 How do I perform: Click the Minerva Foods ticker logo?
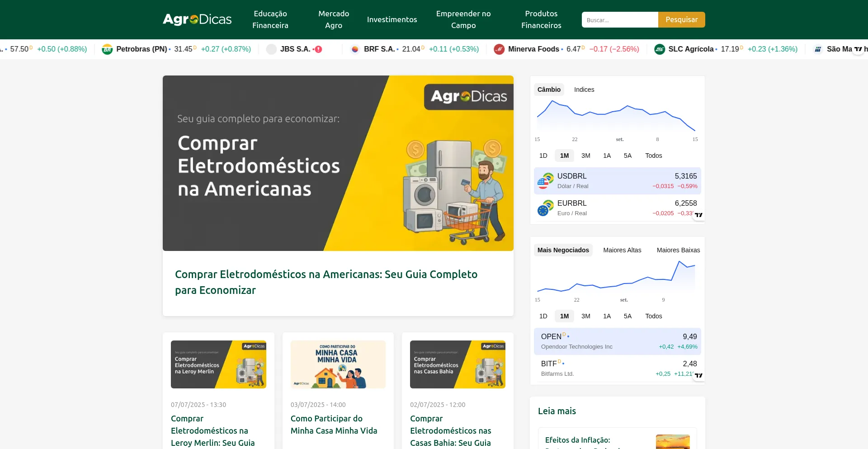point(499,49)
